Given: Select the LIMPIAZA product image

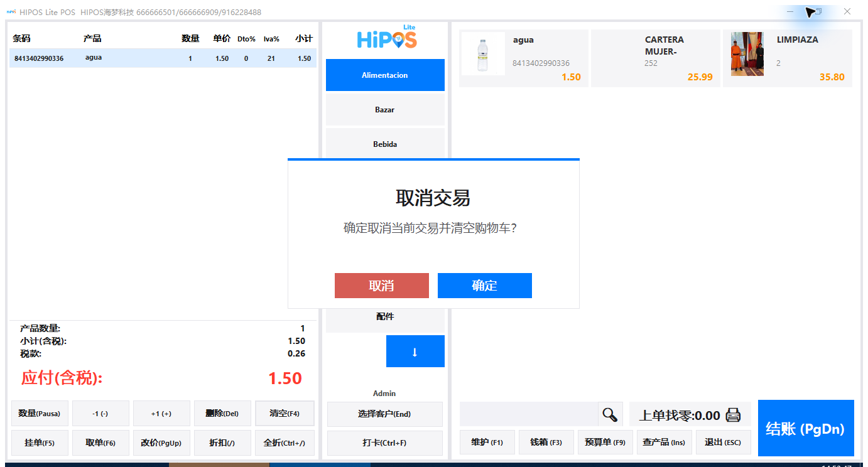Looking at the screenshot, I should 747,54.
